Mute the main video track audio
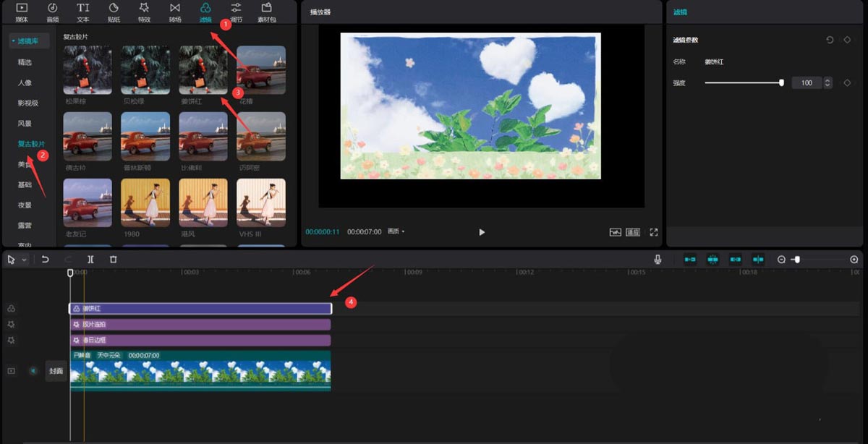 click(x=33, y=371)
